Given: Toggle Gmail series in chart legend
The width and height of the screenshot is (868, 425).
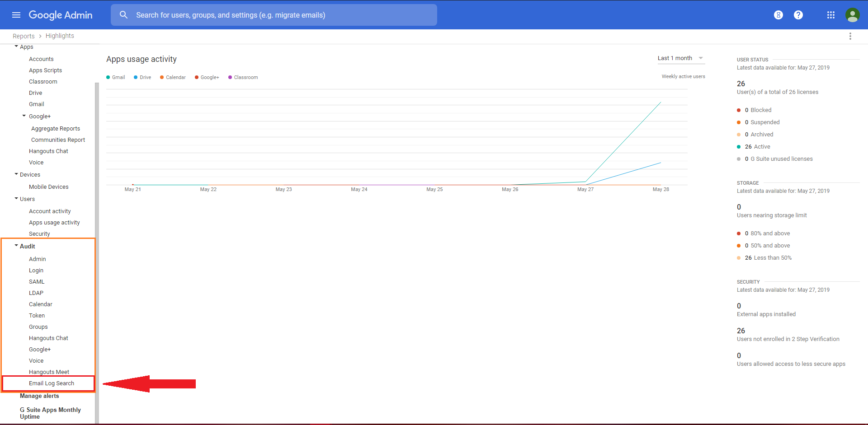Looking at the screenshot, I should pyautogui.click(x=116, y=77).
